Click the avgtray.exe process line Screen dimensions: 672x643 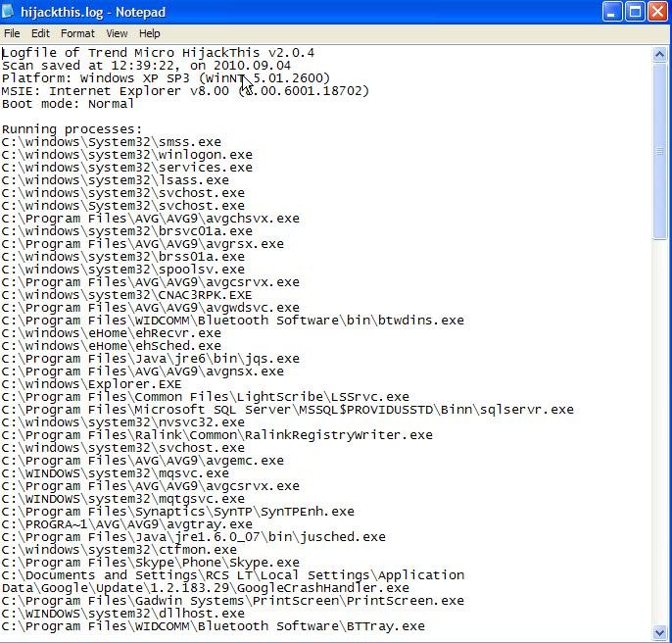pos(127,524)
